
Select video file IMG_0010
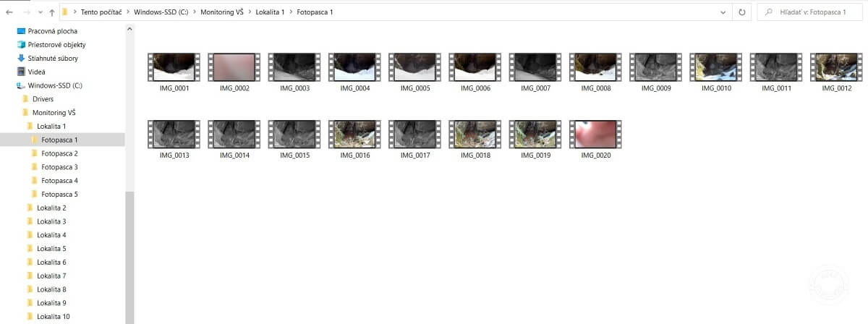[717, 72]
